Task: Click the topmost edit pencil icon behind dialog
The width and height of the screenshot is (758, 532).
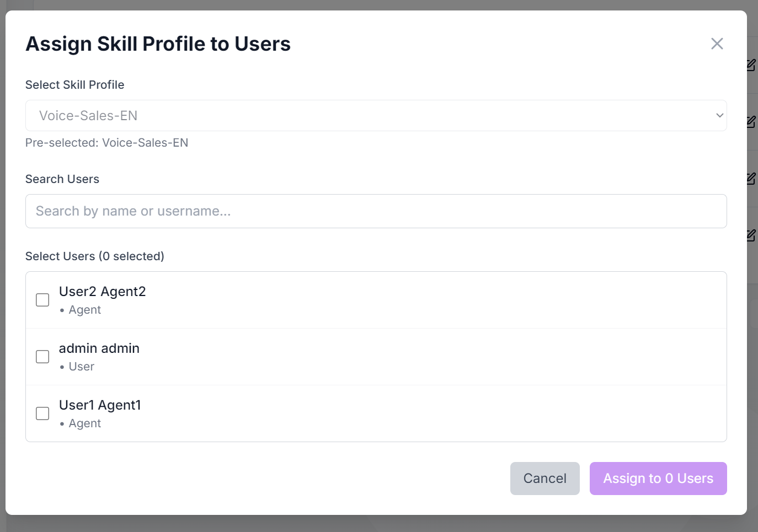Action: [x=751, y=65]
